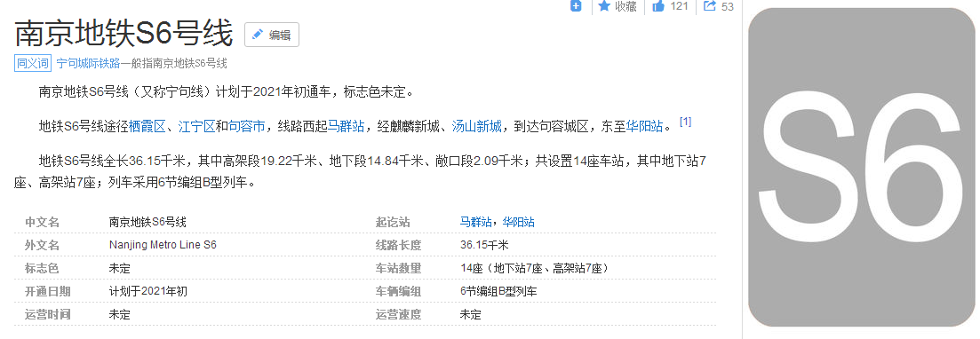Image resolution: width=980 pixels, height=339 pixels.
Task: Open the 江宁区 link
Action: coord(197,127)
